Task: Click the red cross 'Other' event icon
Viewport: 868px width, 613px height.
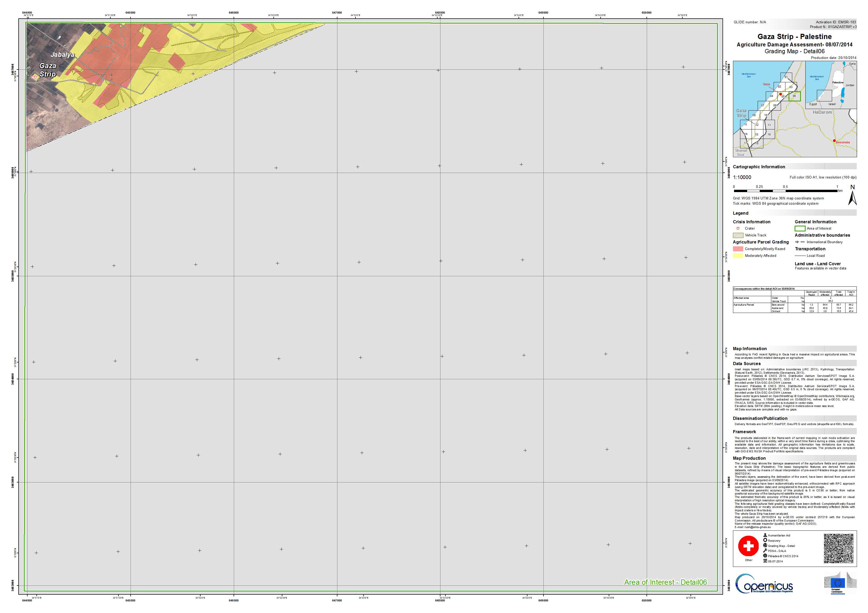Action: [748, 546]
